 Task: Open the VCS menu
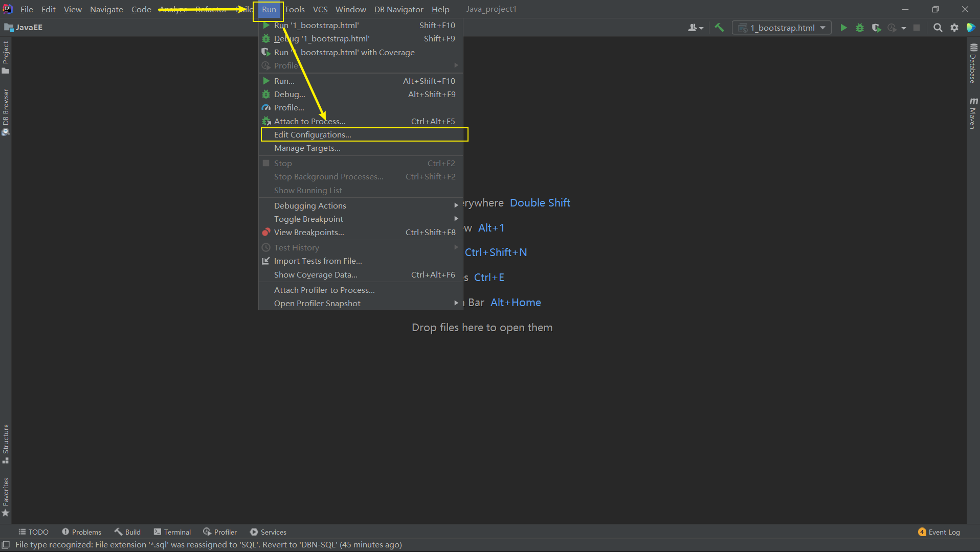click(320, 9)
